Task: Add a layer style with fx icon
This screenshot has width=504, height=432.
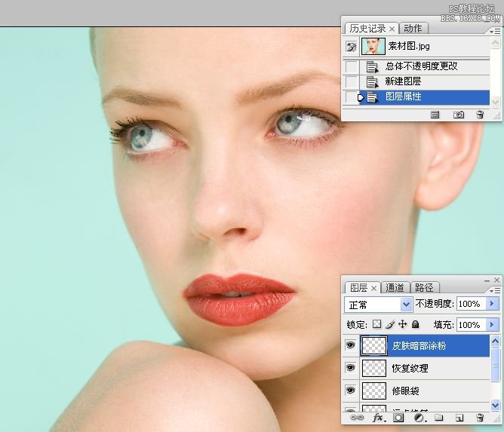Action: [x=379, y=418]
